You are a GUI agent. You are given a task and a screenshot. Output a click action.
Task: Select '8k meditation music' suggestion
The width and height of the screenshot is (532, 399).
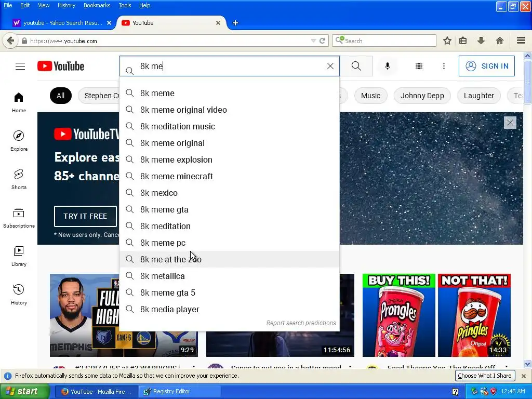click(229, 126)
